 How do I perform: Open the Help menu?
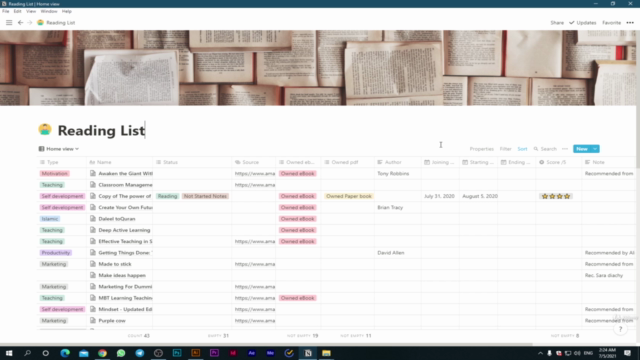tap(67, 11)
